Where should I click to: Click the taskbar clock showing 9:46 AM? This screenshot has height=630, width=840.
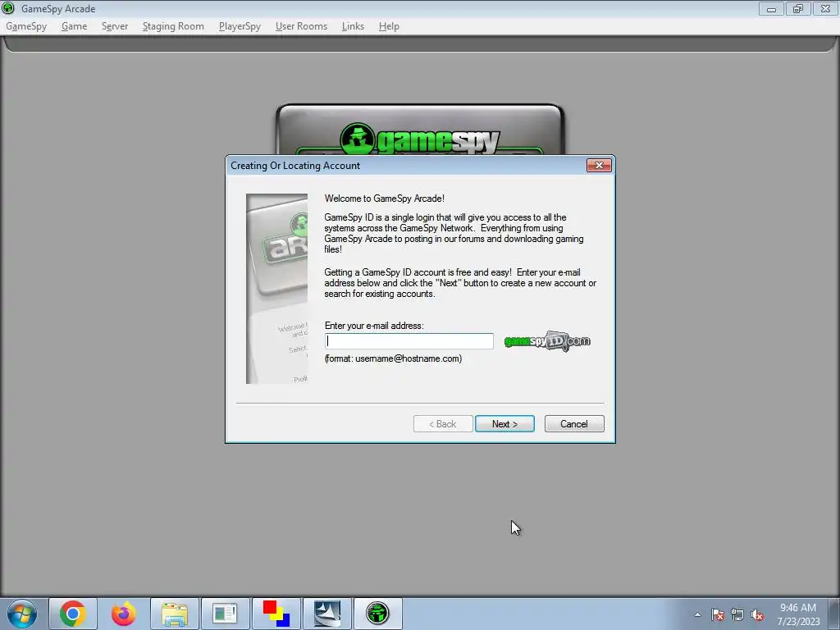[798, 614]
